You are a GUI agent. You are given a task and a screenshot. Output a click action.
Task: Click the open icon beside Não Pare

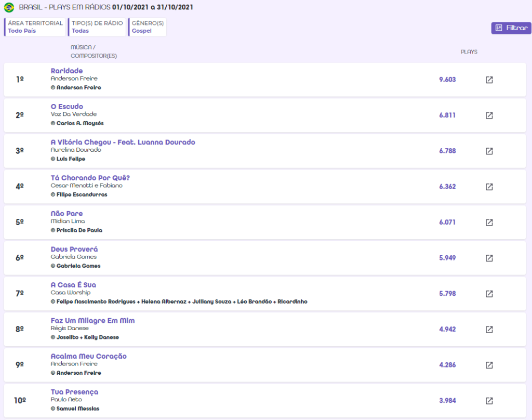(x=489, y=222)
